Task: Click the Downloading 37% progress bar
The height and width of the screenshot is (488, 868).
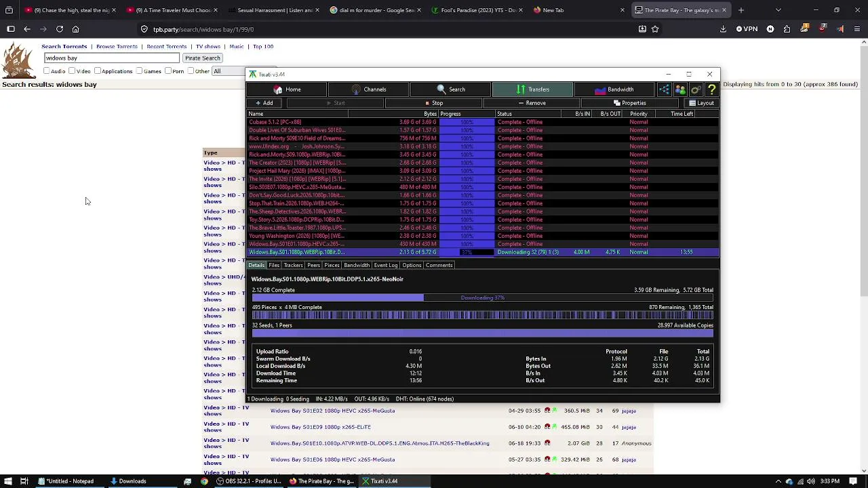Action: pos(482,298)
